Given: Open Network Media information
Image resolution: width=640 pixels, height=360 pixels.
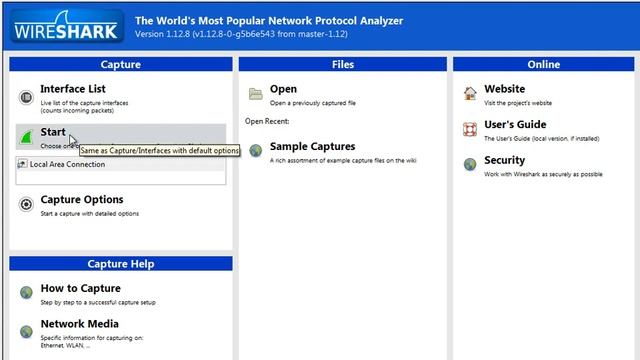Looking at the screenshot, I should click(x=80, y=324).
